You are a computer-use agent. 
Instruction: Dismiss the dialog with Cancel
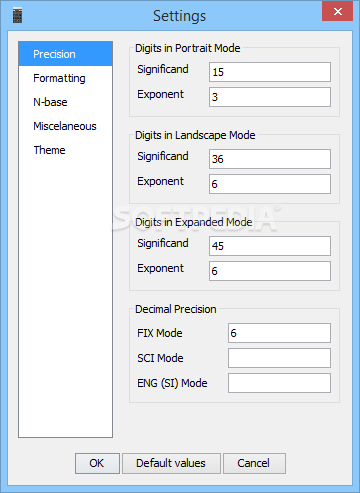tap(254, 463)
